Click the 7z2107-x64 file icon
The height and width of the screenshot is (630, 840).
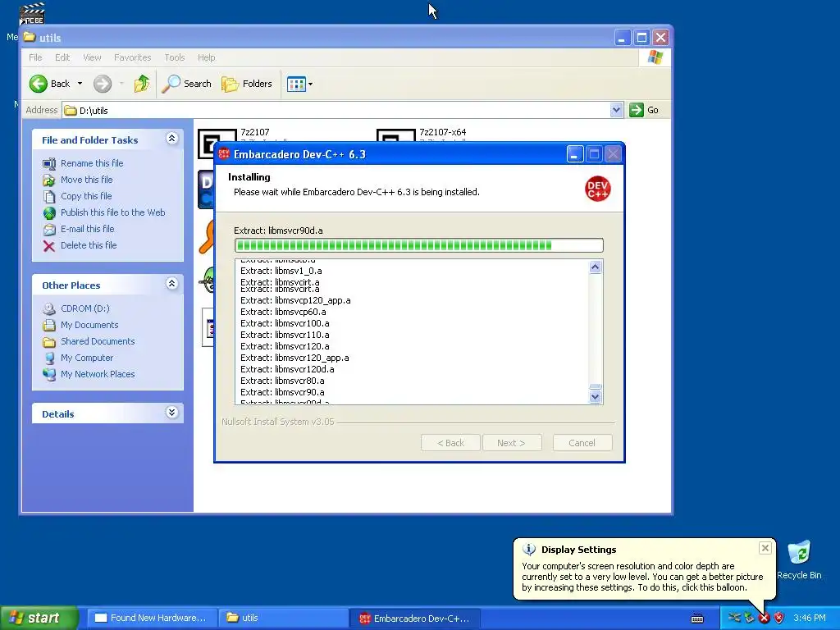coord(396,135)
